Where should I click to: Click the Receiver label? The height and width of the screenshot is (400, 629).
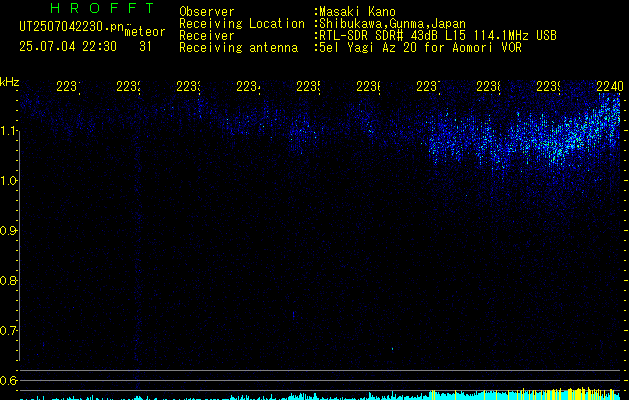click(207, 36)
